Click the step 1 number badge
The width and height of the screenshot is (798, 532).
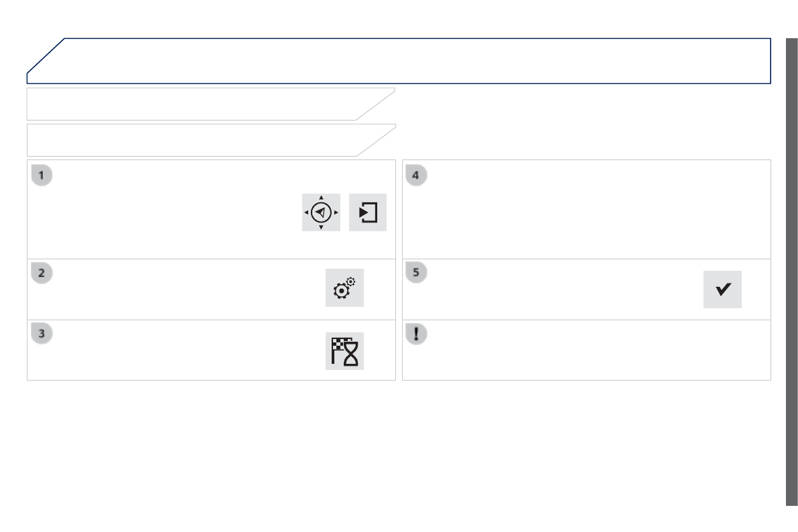pos(42,176)
